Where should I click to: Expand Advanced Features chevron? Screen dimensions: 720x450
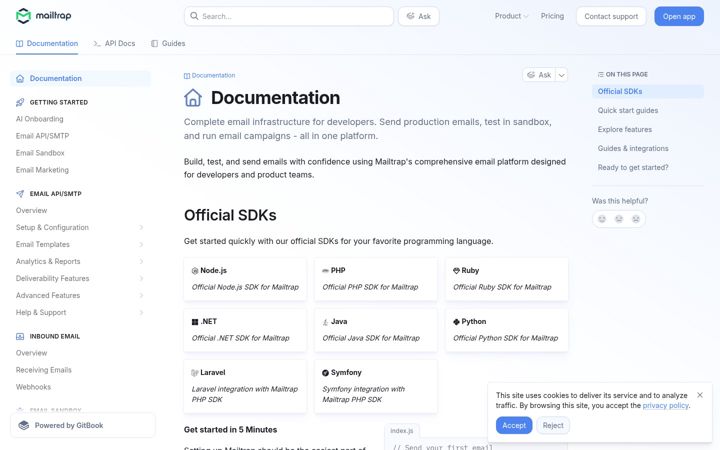[x=141, y=295]
